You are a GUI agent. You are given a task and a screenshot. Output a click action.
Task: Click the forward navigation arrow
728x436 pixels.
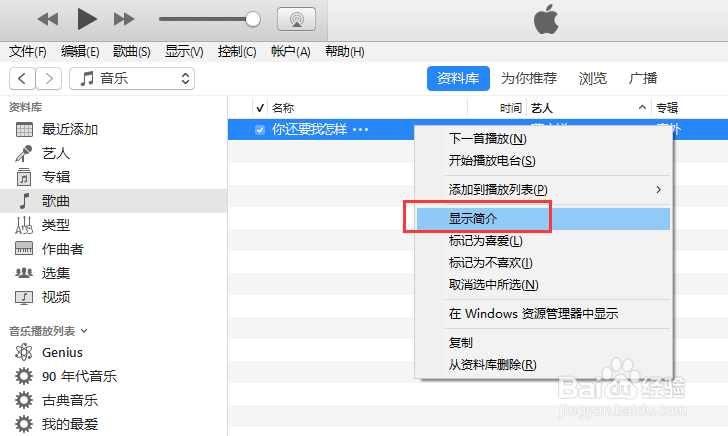click(48, 78)
